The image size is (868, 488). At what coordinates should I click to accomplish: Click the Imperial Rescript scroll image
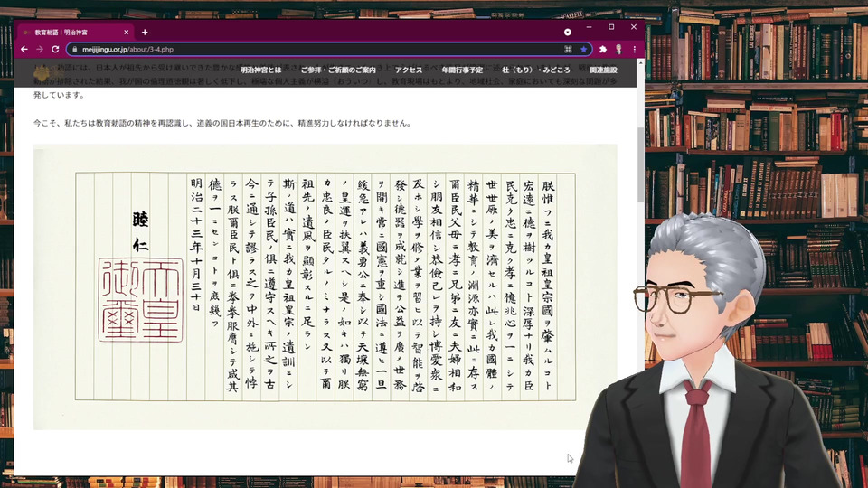point(325,286)
